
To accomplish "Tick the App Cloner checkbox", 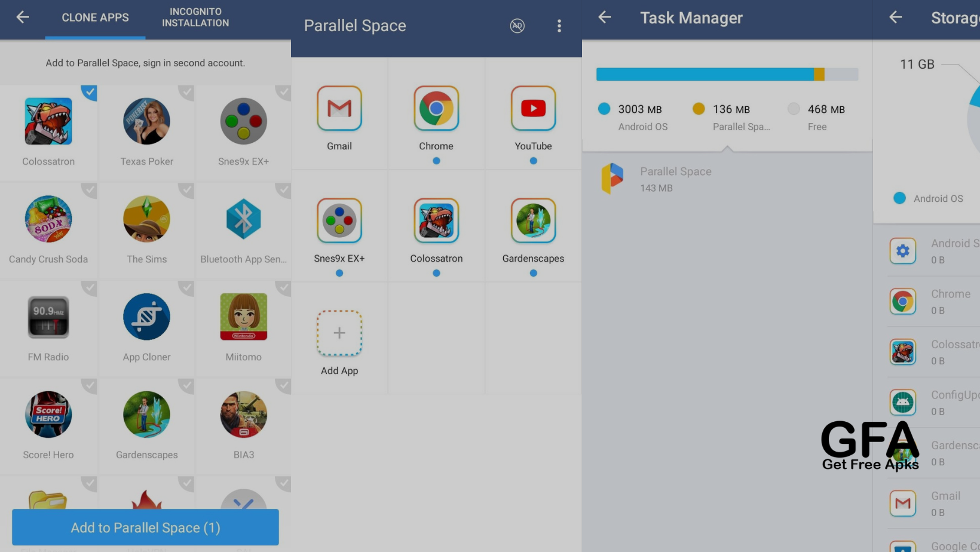I will (186, 288).
